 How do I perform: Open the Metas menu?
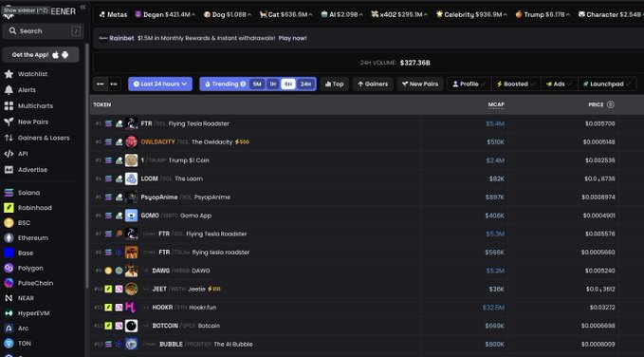[113, 14]
